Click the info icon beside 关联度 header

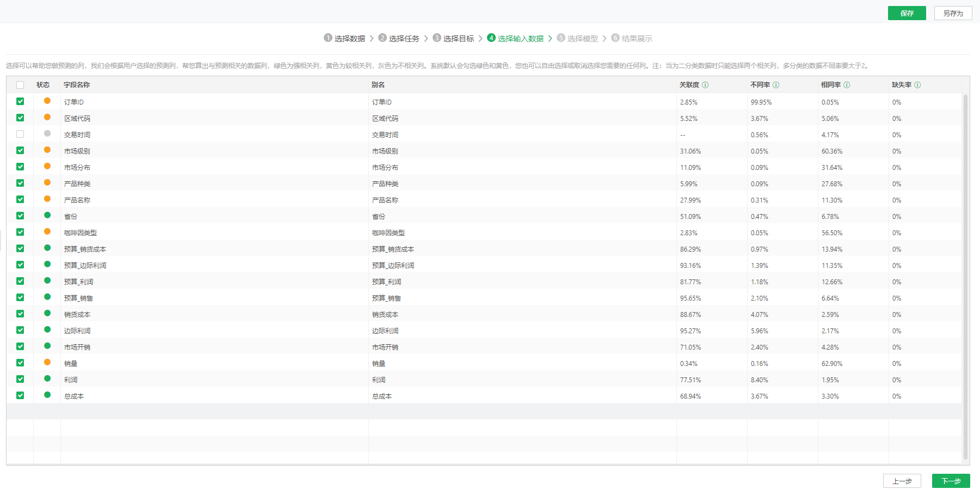point(706,84)
